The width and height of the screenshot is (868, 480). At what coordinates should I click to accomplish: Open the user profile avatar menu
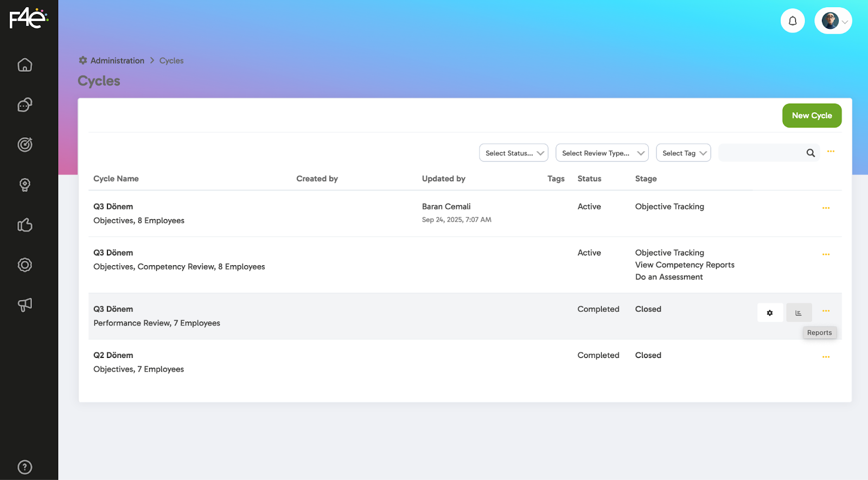(x=833, y=21)
